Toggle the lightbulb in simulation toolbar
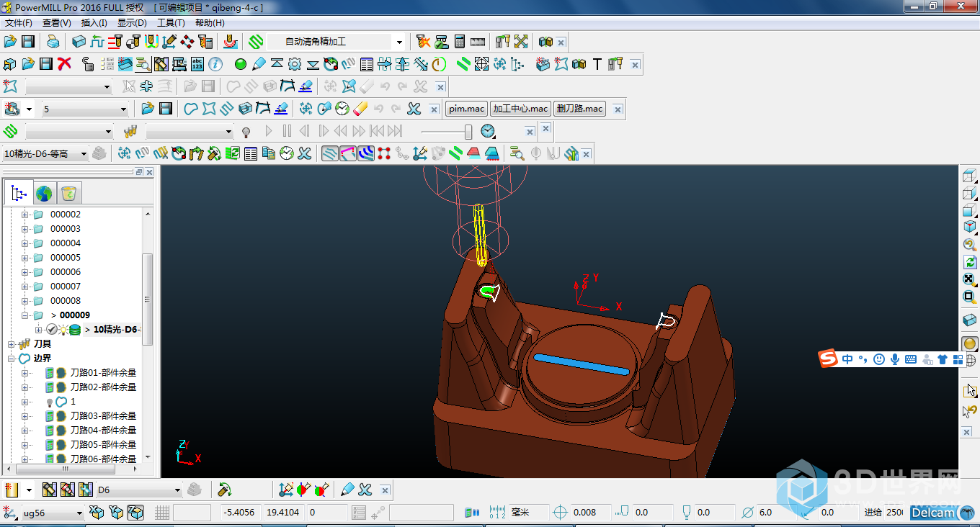The image size is (980, 527). tap(246, 132)
